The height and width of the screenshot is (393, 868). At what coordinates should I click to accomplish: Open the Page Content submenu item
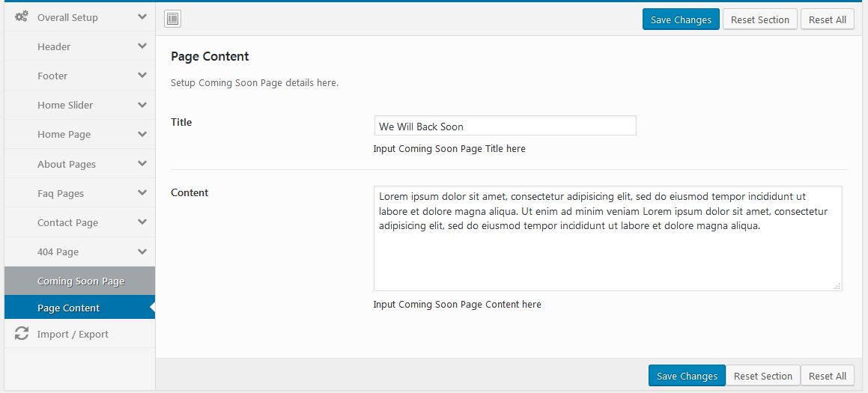[x=69, y=308]
